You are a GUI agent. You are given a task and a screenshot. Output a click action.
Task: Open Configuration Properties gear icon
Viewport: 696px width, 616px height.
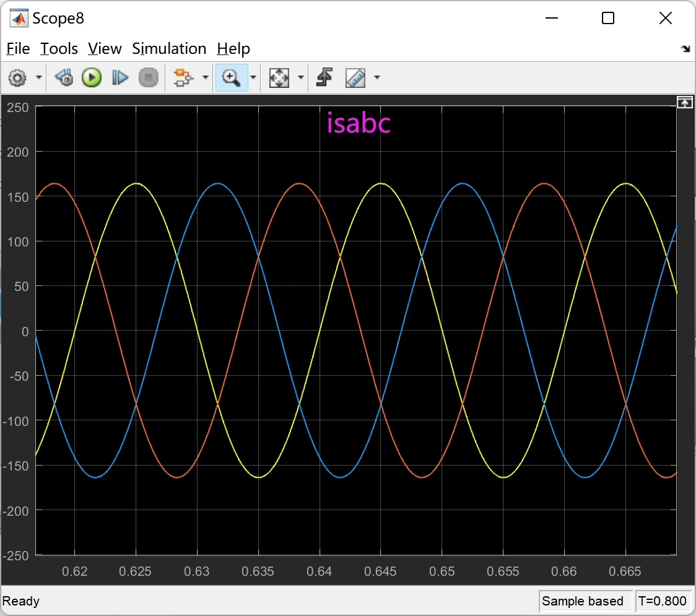click(17, 78)
